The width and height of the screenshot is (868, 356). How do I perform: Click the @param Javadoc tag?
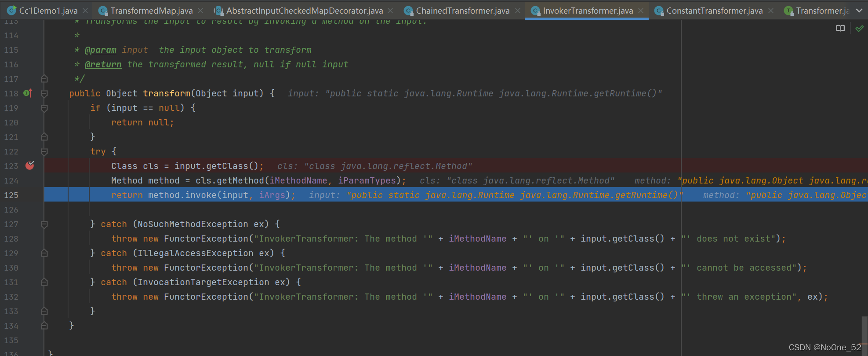[x=101, y=50]
